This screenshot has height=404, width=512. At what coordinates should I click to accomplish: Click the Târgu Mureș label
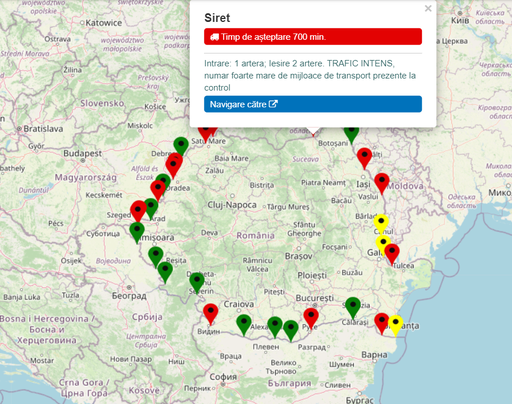(x=288, y=207)
